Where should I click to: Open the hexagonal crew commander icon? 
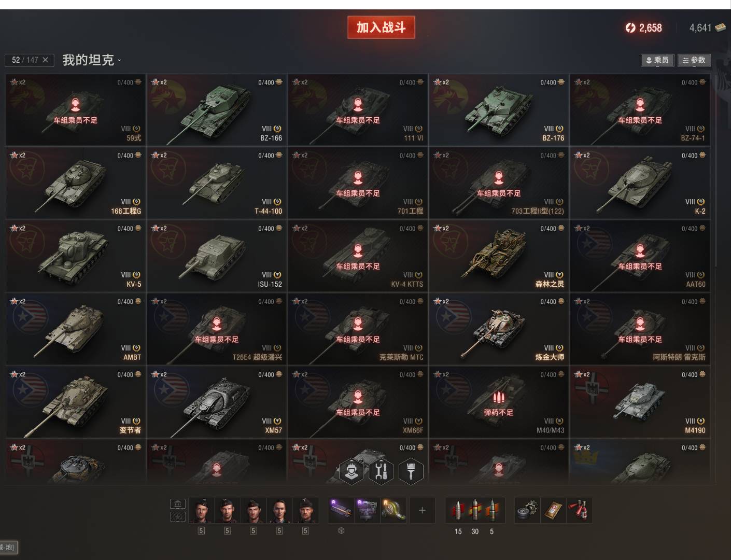click(x=352, y=471)
